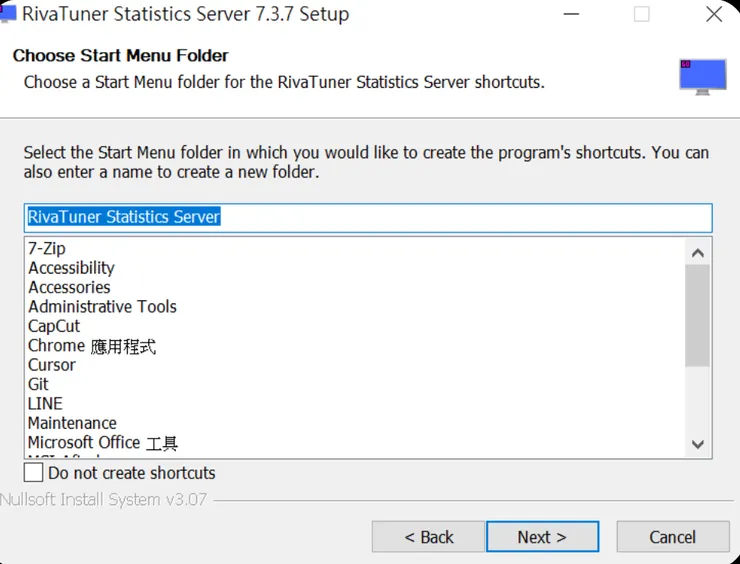The height and width of the screenshot is (564, 740).
Task: Click the RivaTuner monitor icon in header
Action: (x=702, y=77)
